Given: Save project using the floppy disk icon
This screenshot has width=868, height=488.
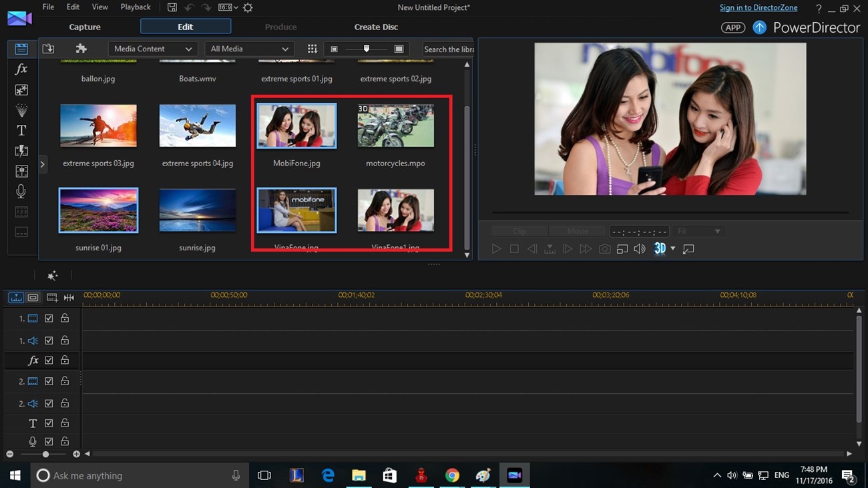Looking at the screenshot, I should pyautogui.click(x=172, y=7).
